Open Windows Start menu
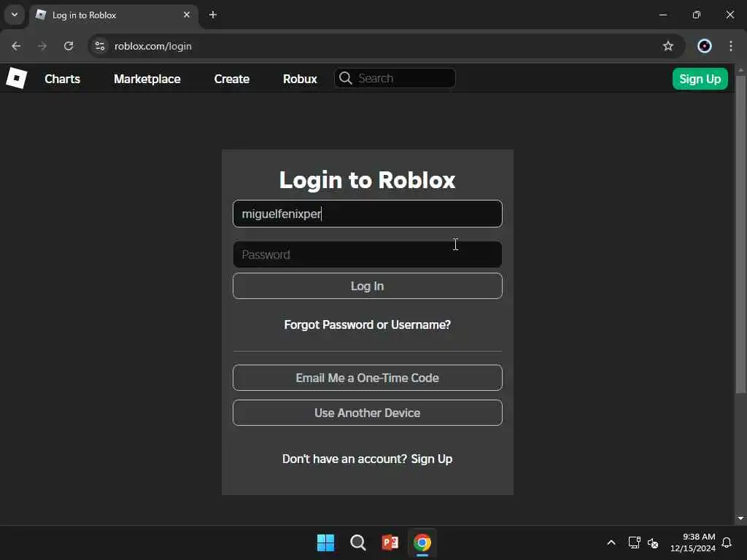The image size is (747, 560). pos(326,542)
